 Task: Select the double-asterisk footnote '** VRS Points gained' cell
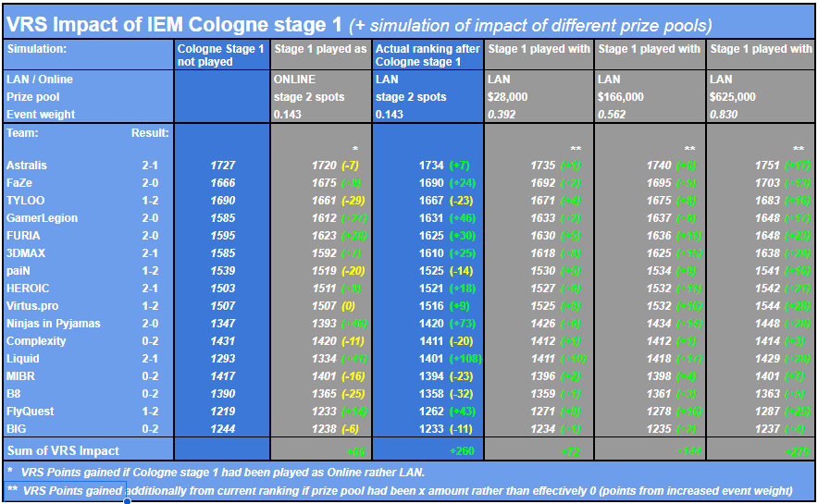click(x=65, y=490)
